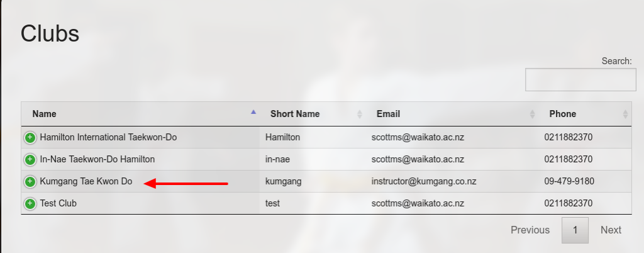Image resolution: width=644 pixels, height=253 pixels.
Task: Sort table by Email column
Action: (388, 114)
